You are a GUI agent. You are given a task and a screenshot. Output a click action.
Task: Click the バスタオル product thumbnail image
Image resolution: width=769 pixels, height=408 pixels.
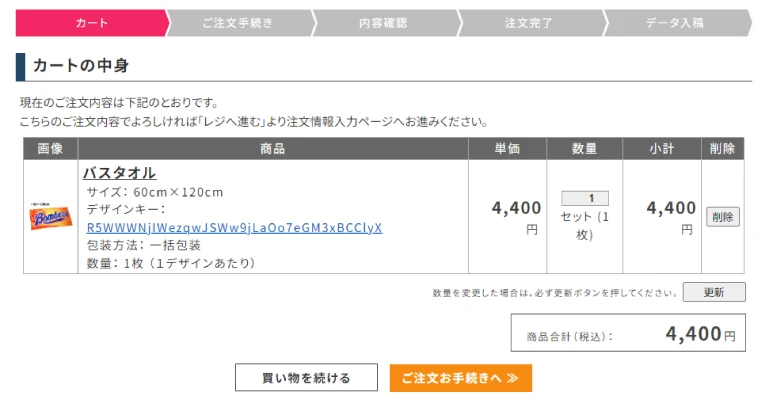(x=50, y=216)
